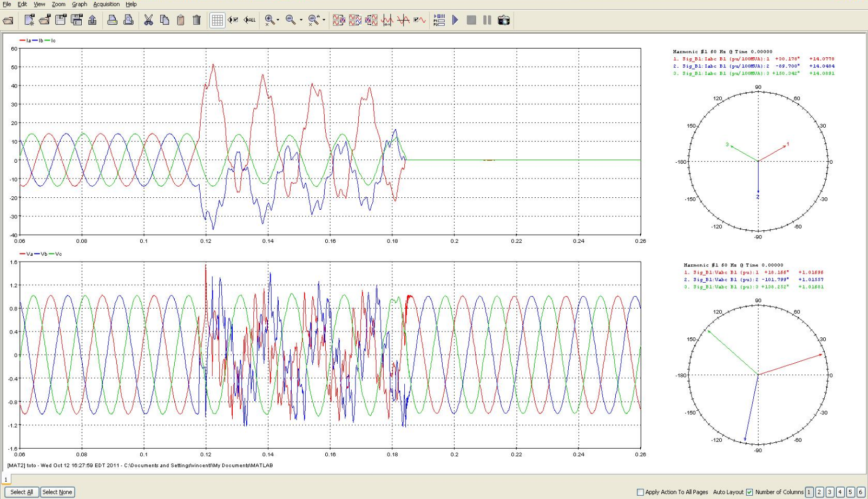This screenshot has width=868, height=499.
Task: Click the first save floppy disk icon
Action: [61, 20]
